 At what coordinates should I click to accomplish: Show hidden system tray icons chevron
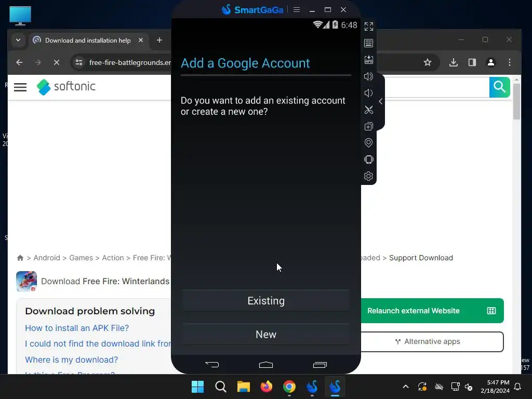point(405,387)
